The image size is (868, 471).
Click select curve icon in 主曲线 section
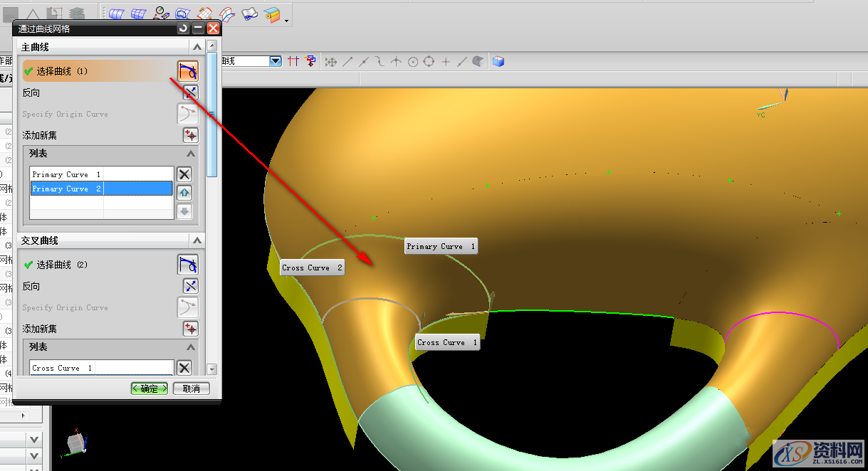(x=188, y=70)
